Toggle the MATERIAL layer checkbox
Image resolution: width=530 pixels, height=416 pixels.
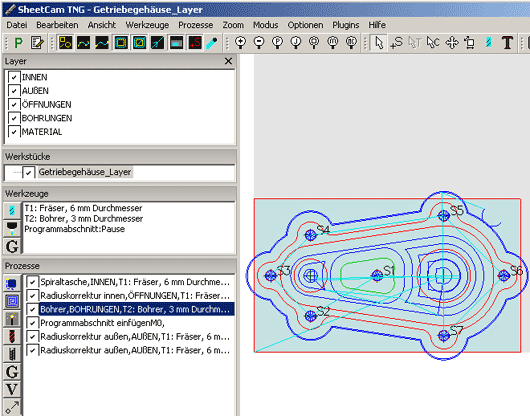14,132
